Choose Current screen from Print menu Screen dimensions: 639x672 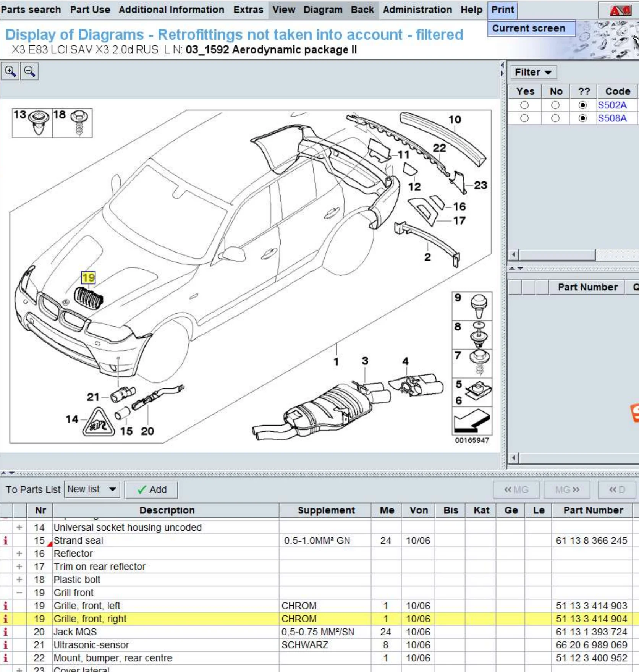coord(529,28)
